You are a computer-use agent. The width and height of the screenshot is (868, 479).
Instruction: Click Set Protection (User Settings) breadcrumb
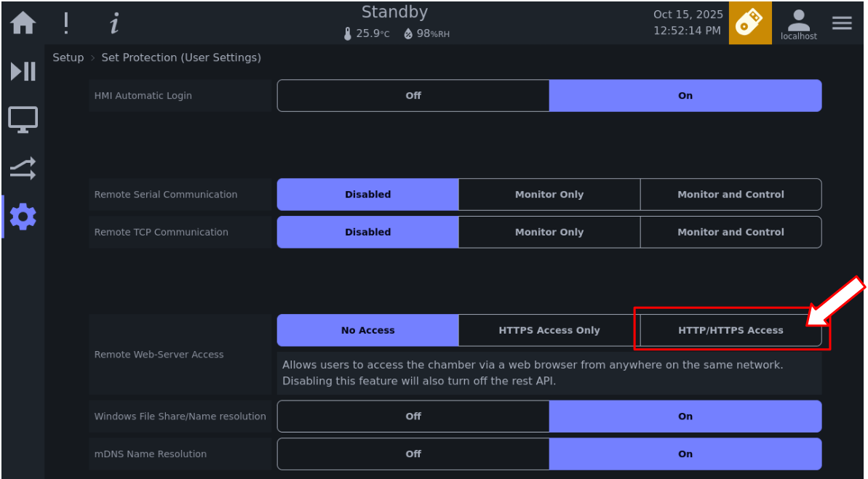click(x=181, y=57)
